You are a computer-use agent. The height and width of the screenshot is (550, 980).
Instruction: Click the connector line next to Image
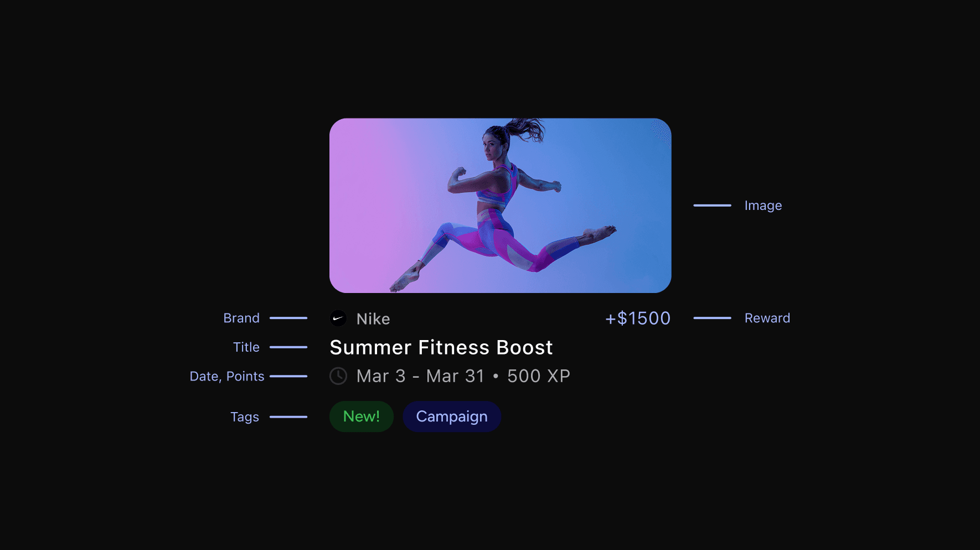(x=713, y=205)
